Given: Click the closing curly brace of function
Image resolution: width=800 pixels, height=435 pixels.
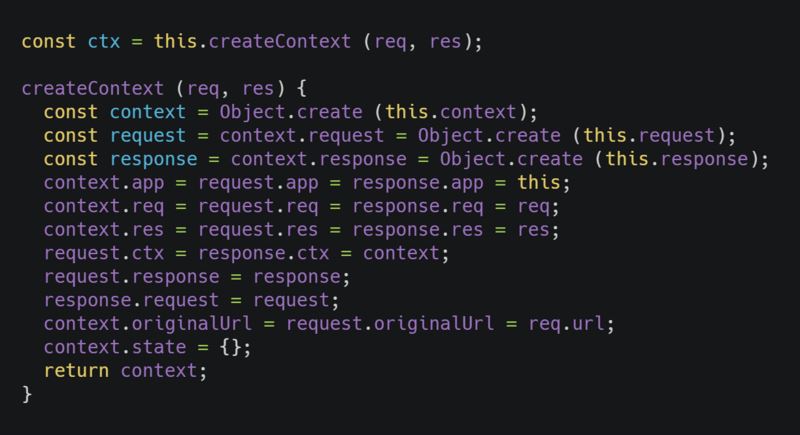Looking at the screenshot, I should (27, 394).
